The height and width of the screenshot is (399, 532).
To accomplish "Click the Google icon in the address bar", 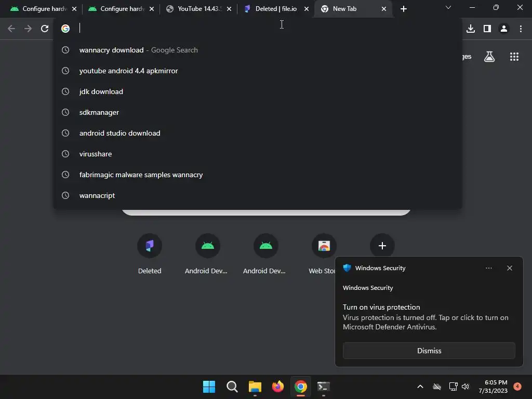I will point(65,29).
